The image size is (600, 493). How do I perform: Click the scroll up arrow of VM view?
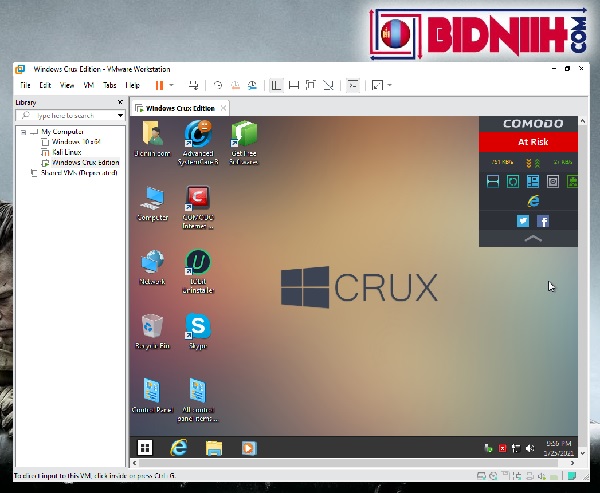coord(582,121)
